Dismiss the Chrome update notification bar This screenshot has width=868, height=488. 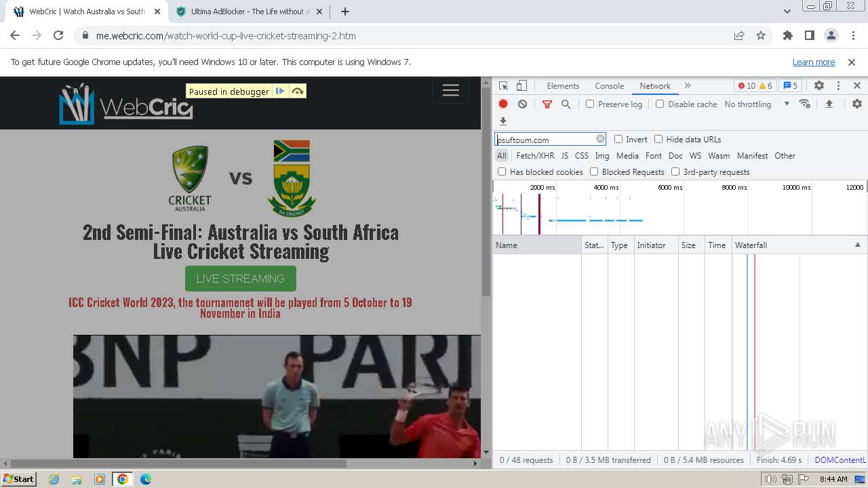point(852,62)
